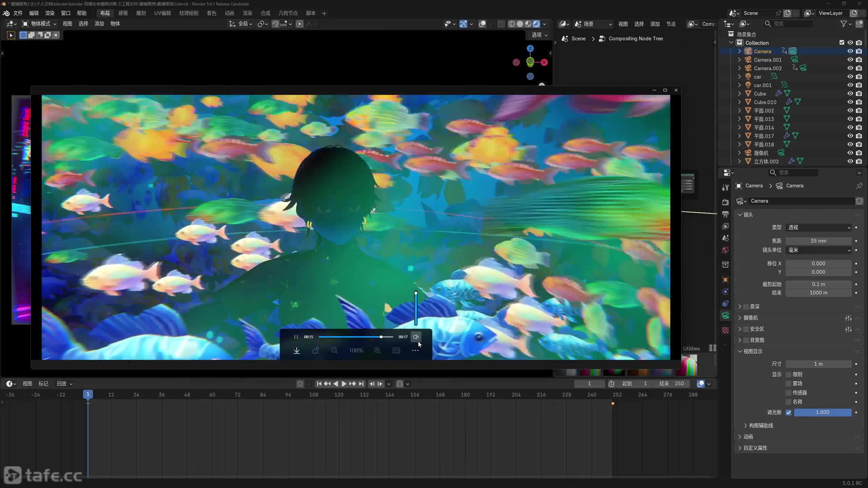The width and height of the screenshot is (868, 488).
Task: Click the video progress slider bar
Action: click(355, 337)
